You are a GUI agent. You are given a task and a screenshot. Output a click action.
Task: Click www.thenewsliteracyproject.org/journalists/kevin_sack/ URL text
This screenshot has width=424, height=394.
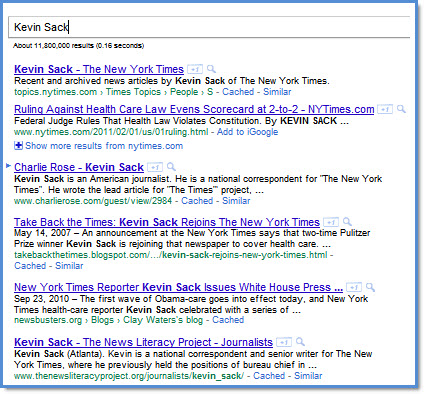129,376
